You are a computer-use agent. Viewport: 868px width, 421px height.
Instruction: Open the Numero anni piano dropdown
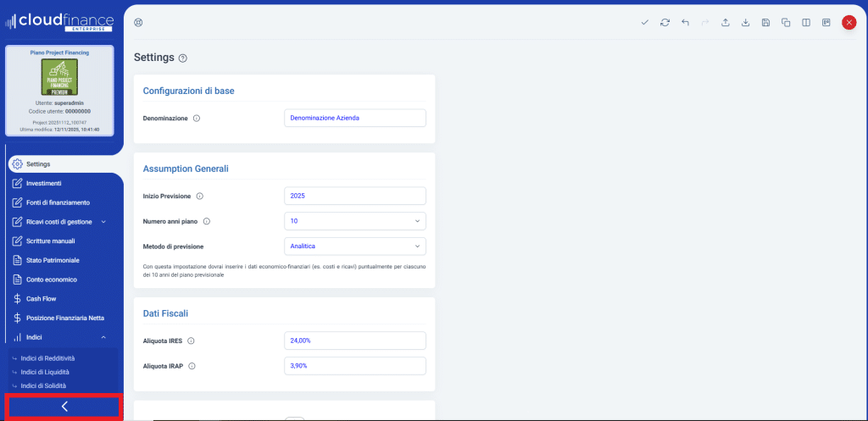click(x=354, y=221)
